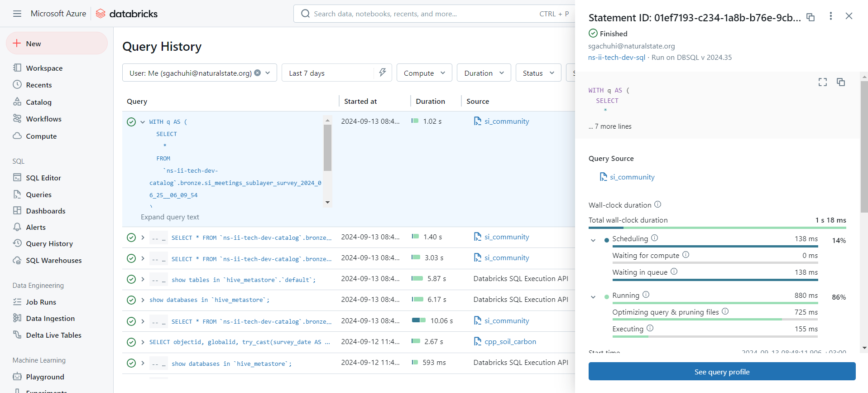
Task: Click the Query History sidebar icon
Action: 17,243
